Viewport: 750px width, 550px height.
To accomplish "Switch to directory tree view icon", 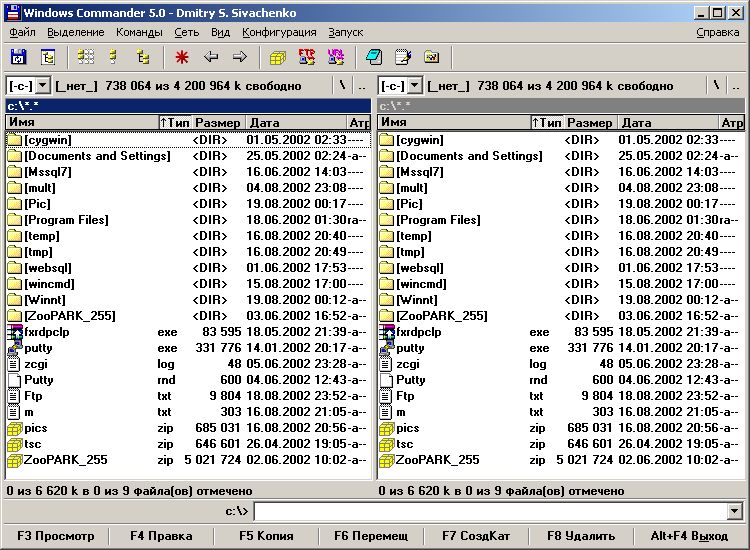I will 143,57.
